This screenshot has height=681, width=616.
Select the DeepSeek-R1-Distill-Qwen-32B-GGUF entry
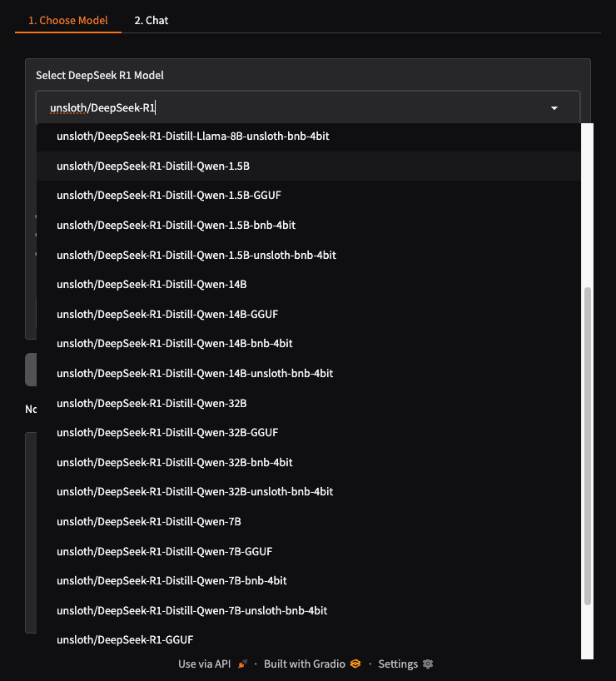[167, 433]
